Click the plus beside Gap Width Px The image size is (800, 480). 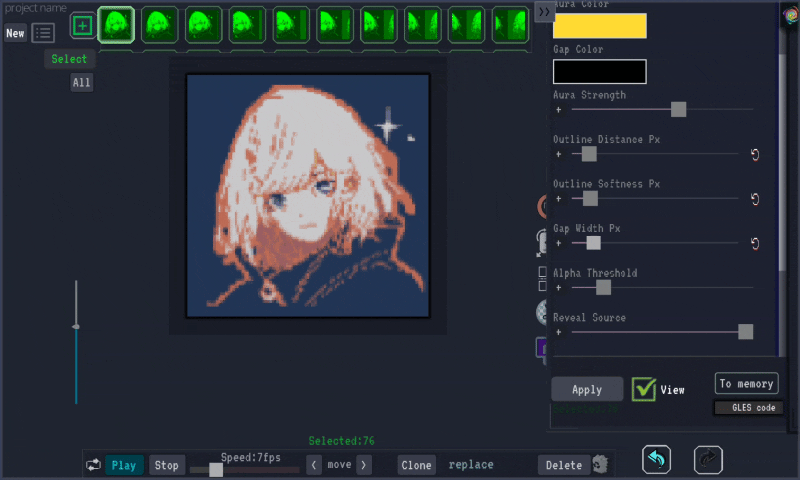(559, 243)
